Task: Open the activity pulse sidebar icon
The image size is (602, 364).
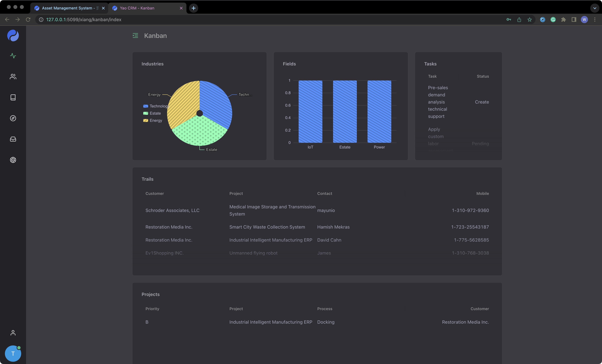Action: (13, 56)
